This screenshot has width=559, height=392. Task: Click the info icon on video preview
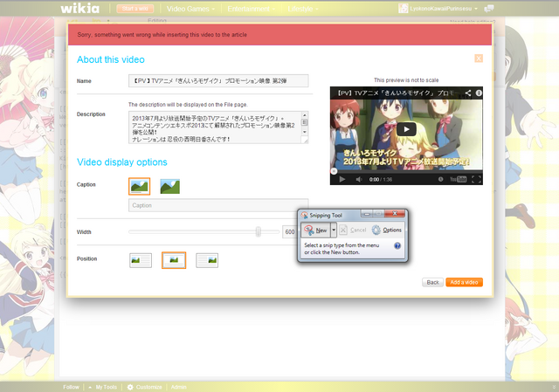[479, 93]
